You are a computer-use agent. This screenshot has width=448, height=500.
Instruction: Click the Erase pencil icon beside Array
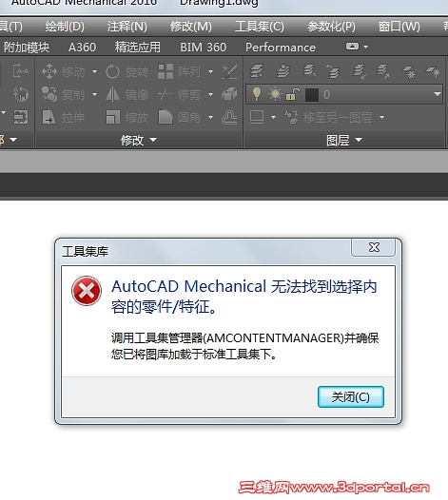point(229,71)
